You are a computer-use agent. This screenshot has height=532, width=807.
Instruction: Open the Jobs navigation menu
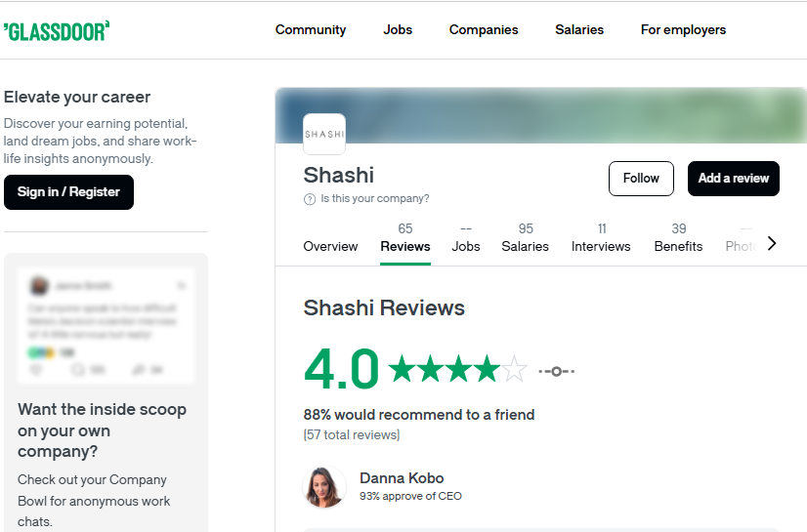[398, 30]
